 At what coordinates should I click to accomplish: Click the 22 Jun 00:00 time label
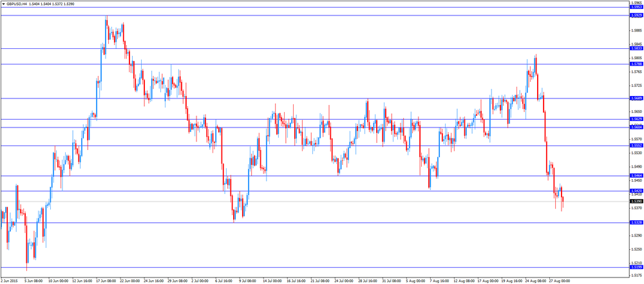[x=129, y=281]
